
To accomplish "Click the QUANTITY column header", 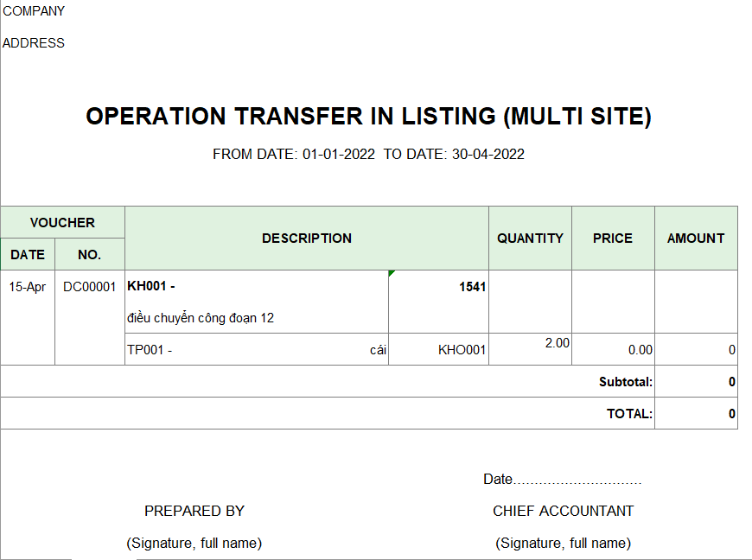I will click(530, 239).
